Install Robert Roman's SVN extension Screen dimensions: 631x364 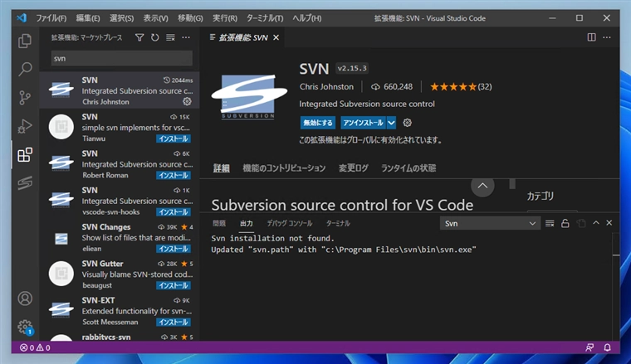coord(174,175)
